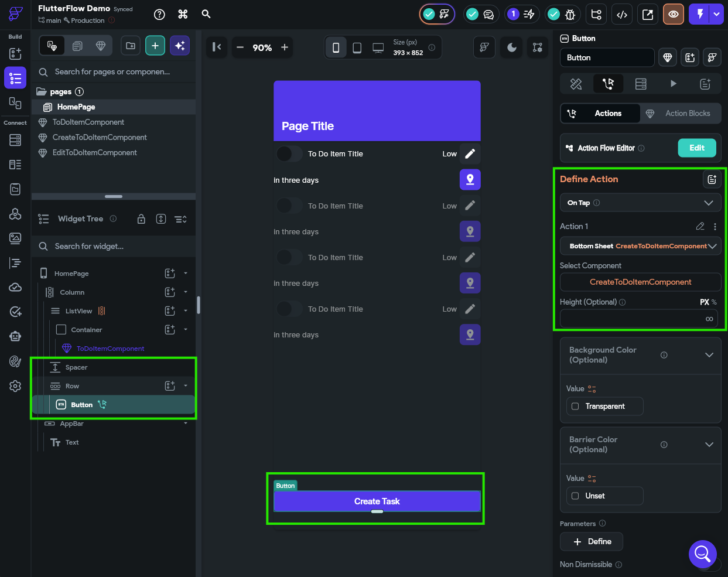Select the tablet device preview
The height and width of the screenshot is (577, 728).
tap(357, 47)
